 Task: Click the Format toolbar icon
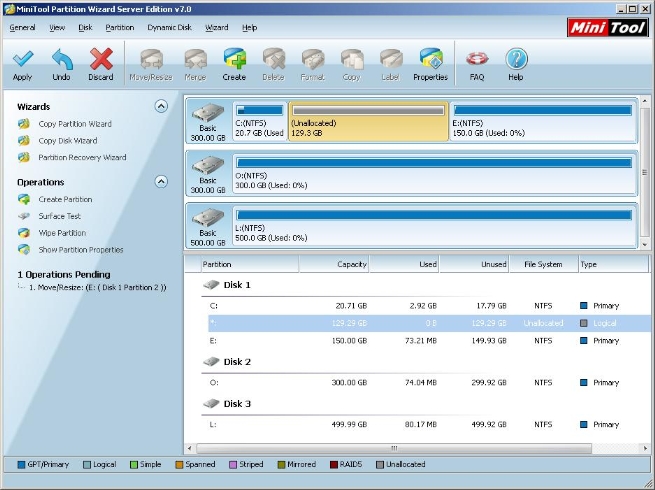(313, 59)
